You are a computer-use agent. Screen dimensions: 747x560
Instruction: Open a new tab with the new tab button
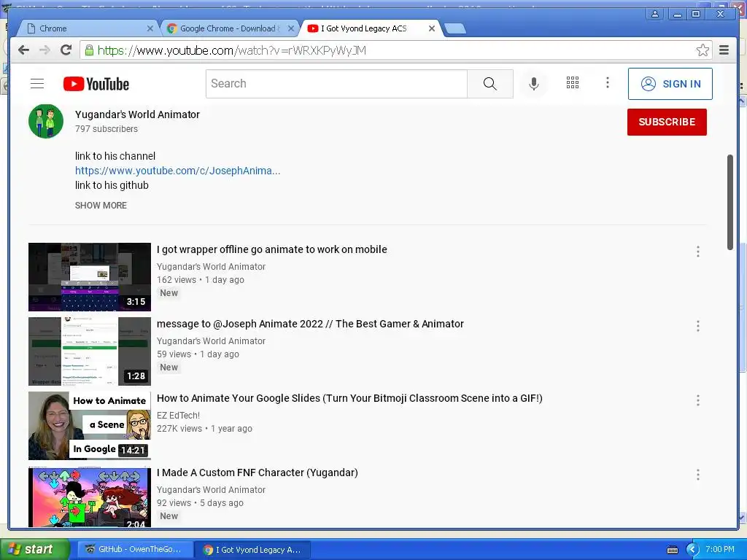pyautogui.click(x=455, y=28)
